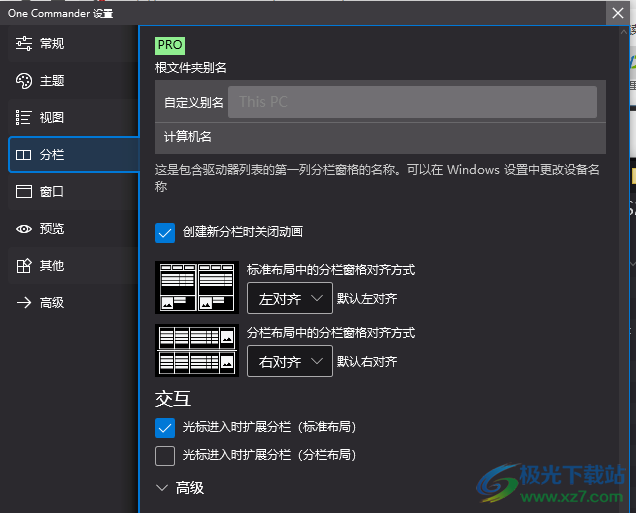The image size is (636, 513).
Task: Click the 窗口 window icon
Action: tap(24, 191)
